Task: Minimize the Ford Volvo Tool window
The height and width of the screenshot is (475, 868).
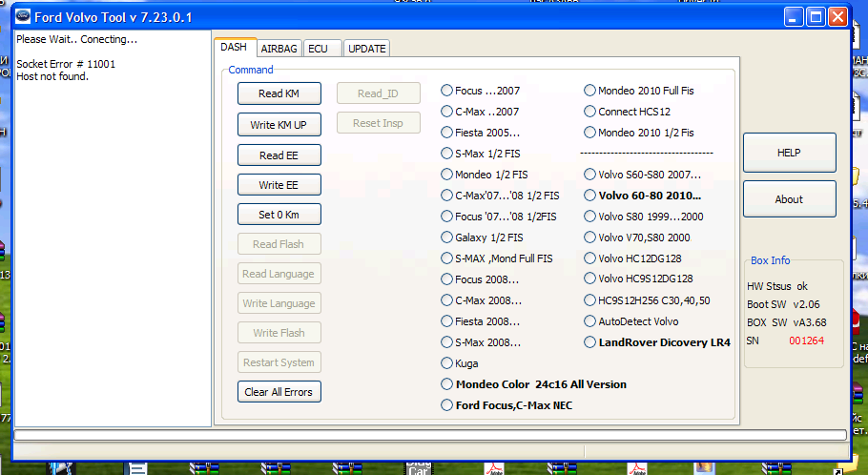Action: [794, 17]
